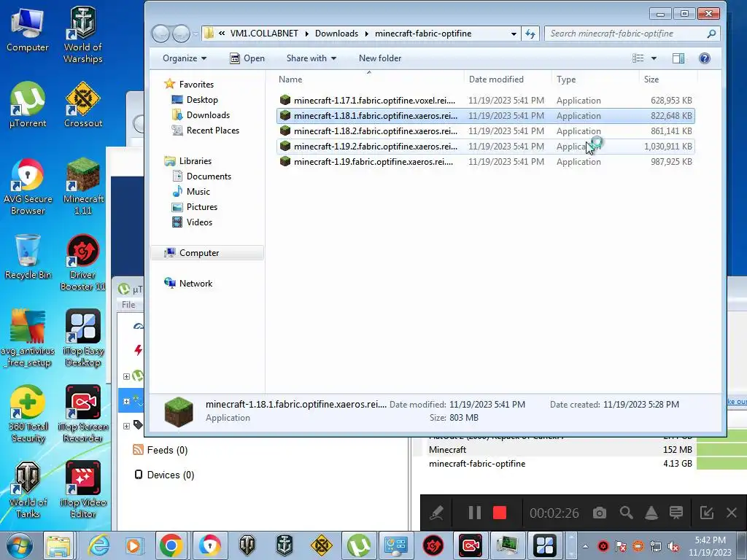
Task: Click the recorder spotlight cone icon
Action: [x=651, y=513]
